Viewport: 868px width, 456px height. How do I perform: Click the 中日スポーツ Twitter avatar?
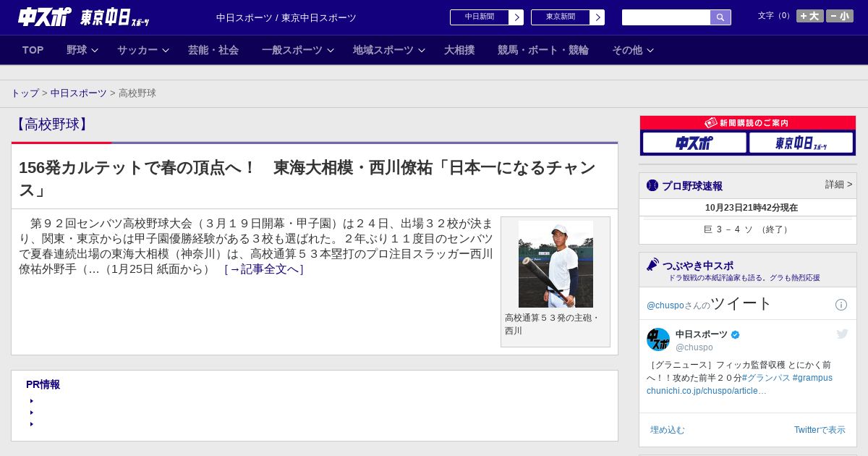pyautogui.click(x=658, y=339)
